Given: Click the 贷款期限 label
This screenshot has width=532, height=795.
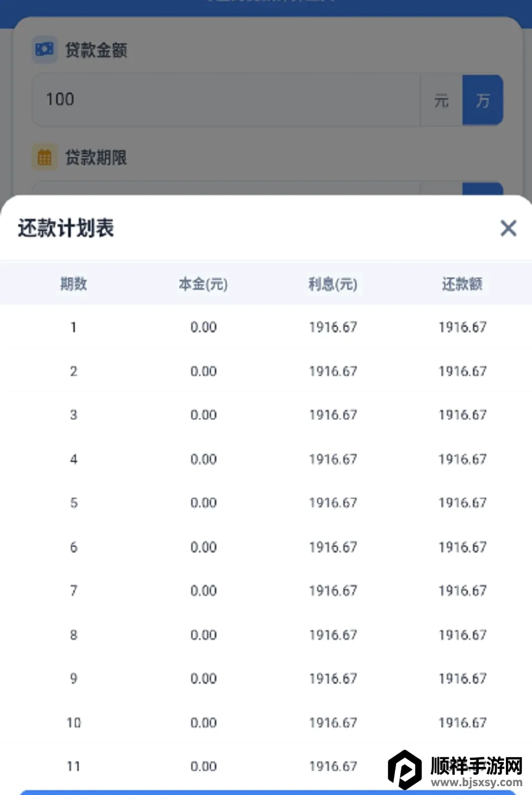Looking at the screenshot, I should (x=97, y=158).
